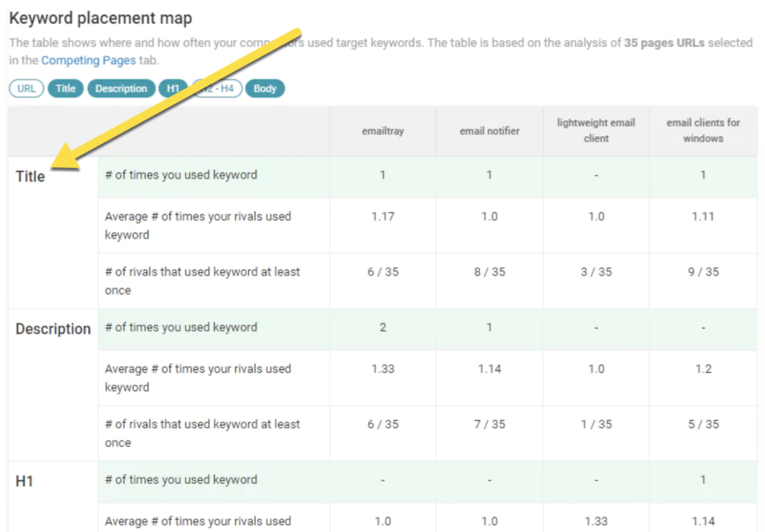The height and width of the screenshot is (532, 765).
Task: Disable the Body filter pill
Action: click(x=264, y=88)
